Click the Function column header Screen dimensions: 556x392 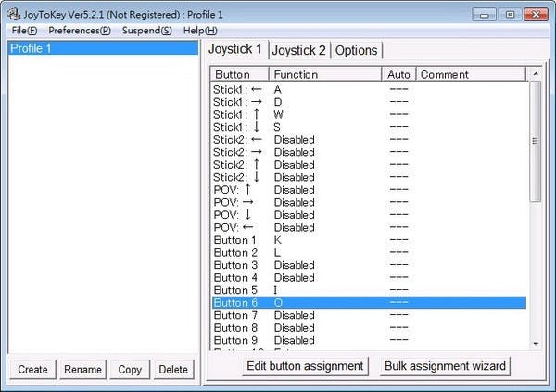325,74
